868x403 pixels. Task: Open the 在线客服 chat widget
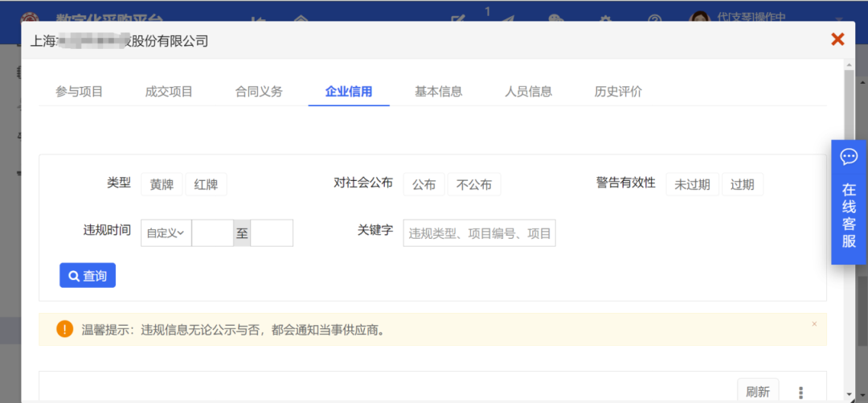click(849, 202)
